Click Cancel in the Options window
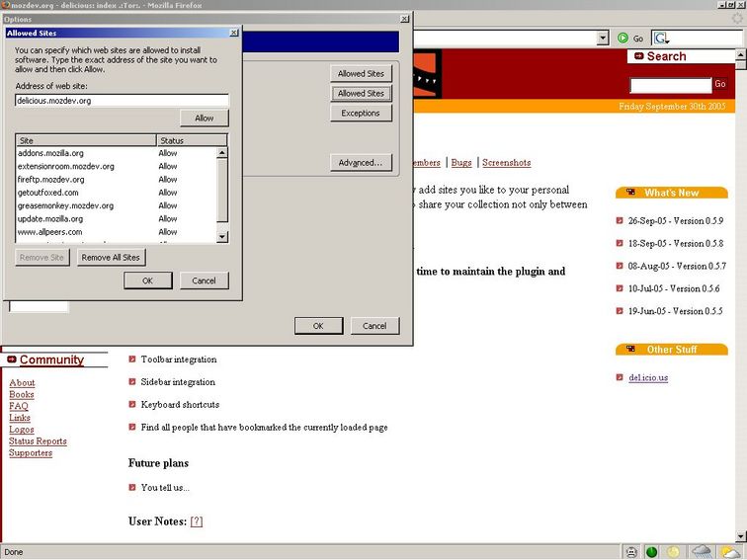The image size is (747, 560). (374, 326)
